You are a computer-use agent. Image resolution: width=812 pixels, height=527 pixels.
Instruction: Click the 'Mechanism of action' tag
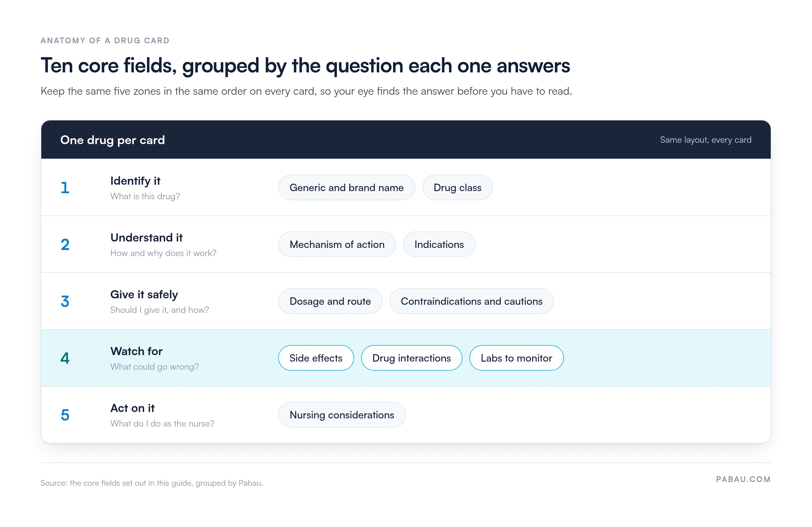(337, 244)
